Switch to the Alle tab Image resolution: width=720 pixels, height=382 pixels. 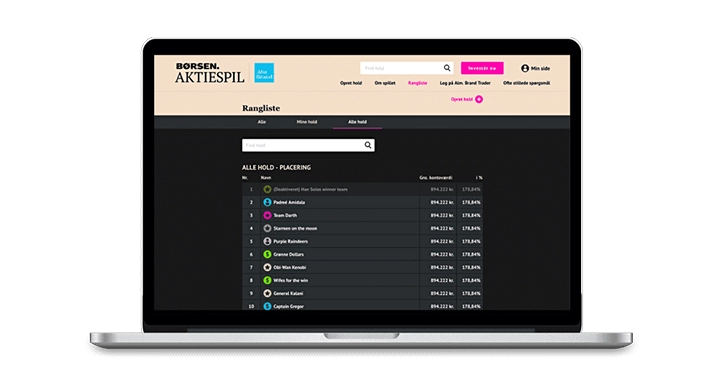[x=262, y=122]
